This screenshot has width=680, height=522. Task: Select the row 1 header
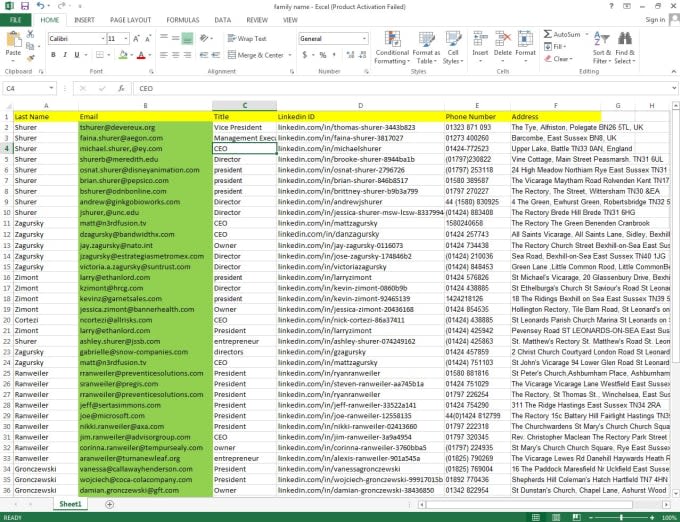tap(7, 117)
